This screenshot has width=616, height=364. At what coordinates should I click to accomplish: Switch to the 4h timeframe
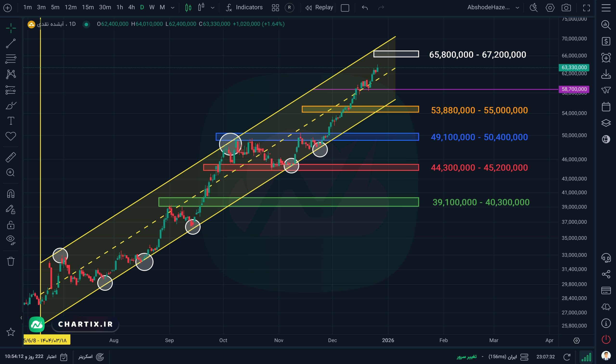click(x=131, y=7)
